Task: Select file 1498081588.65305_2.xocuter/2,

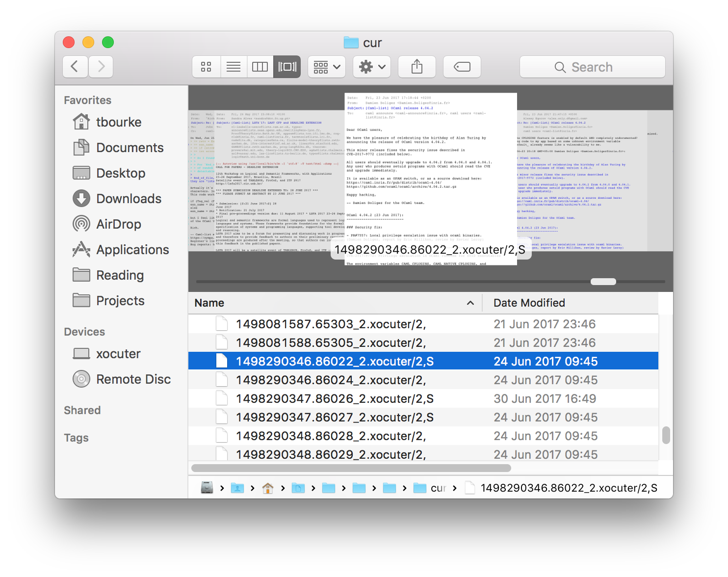Action: (423, 342)
